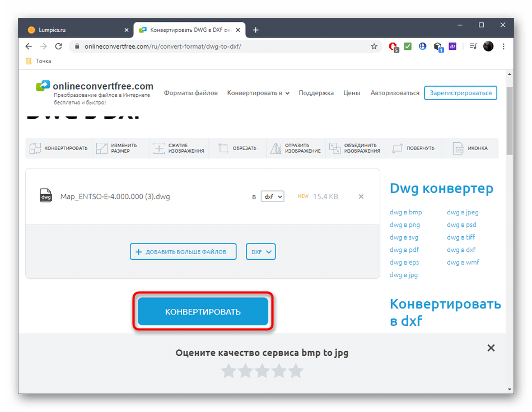532x412 pixels.
Task: Rate the service one star
Action: click(228, 371)
